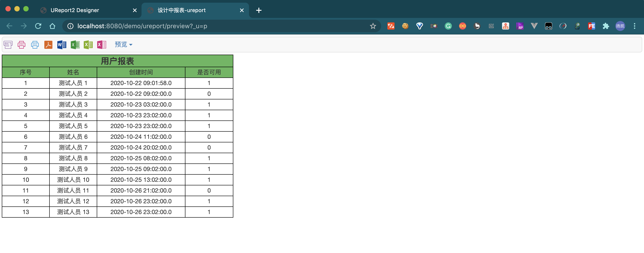Select the cell 测试人员 12
The image size is (644, 253).
[x=73, y=201]
